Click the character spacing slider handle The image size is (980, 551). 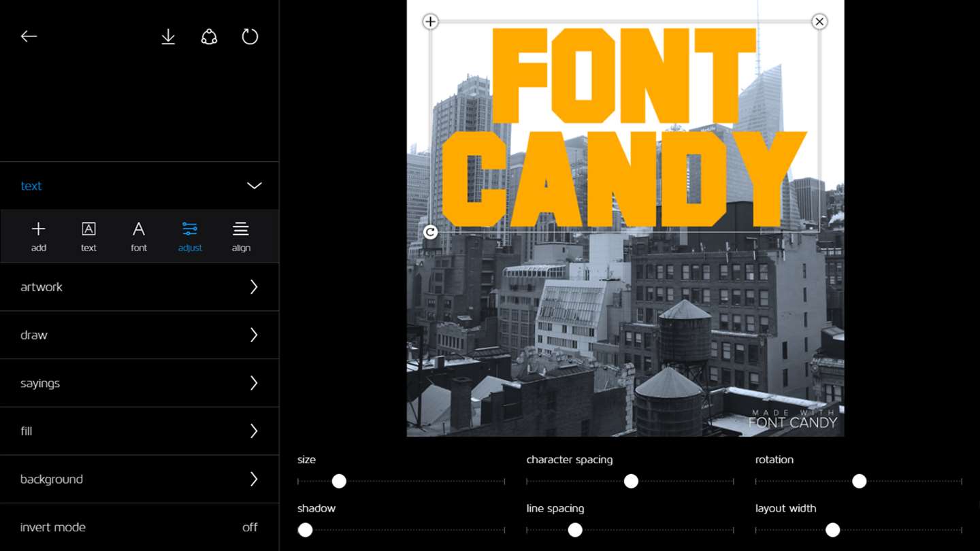[631, 482]
